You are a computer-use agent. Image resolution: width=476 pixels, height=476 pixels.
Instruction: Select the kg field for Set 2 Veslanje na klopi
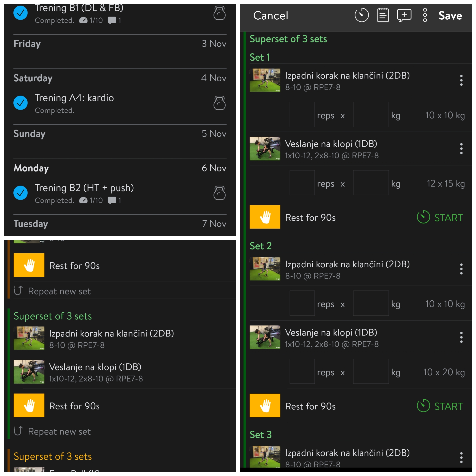(371, 371)
